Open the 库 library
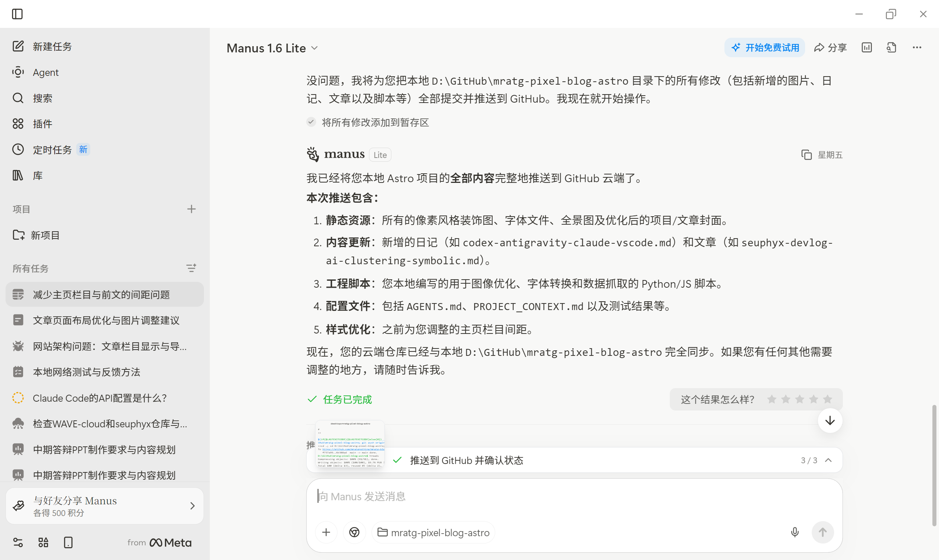 (x=105, y=176)
